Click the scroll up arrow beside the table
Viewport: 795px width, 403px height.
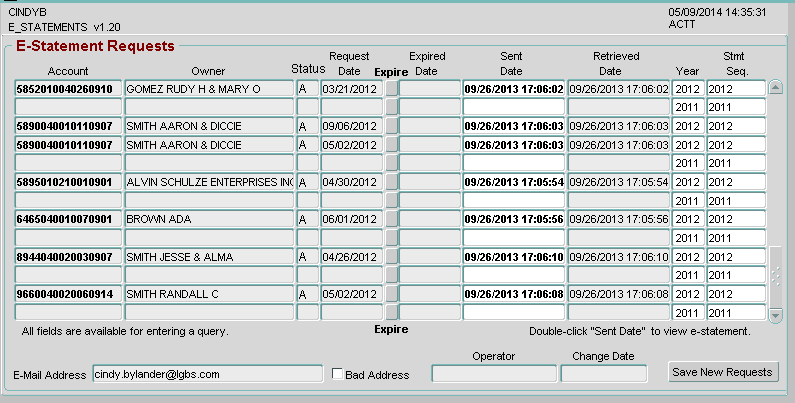pyautogui.click(x=776, y=88)
